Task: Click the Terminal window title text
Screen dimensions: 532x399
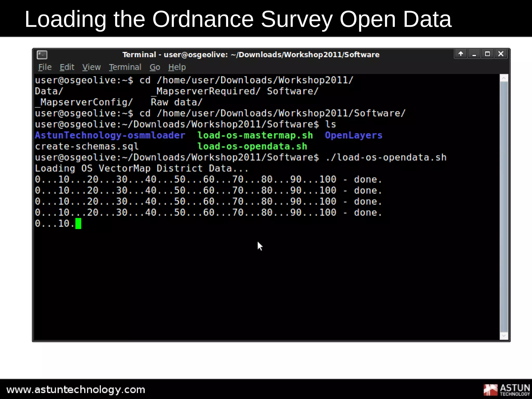Action: click(x=251, y=55)
